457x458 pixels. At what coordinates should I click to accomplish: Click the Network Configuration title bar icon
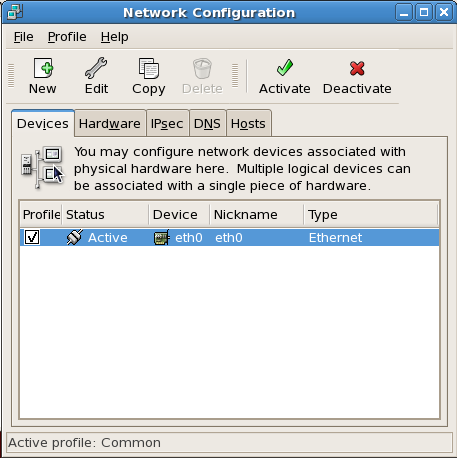click(x=15, y=12)
